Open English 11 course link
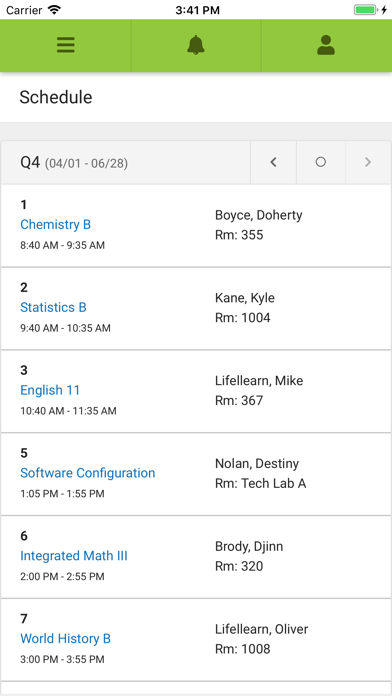The height and width of the screenshot is (696, 392). (50, 390)
